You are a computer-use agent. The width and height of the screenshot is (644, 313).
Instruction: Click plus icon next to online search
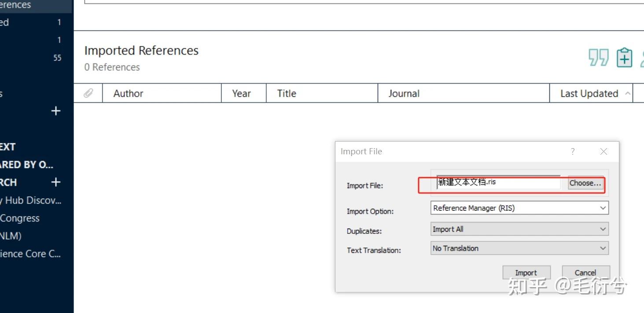click(x=55, y=182)
